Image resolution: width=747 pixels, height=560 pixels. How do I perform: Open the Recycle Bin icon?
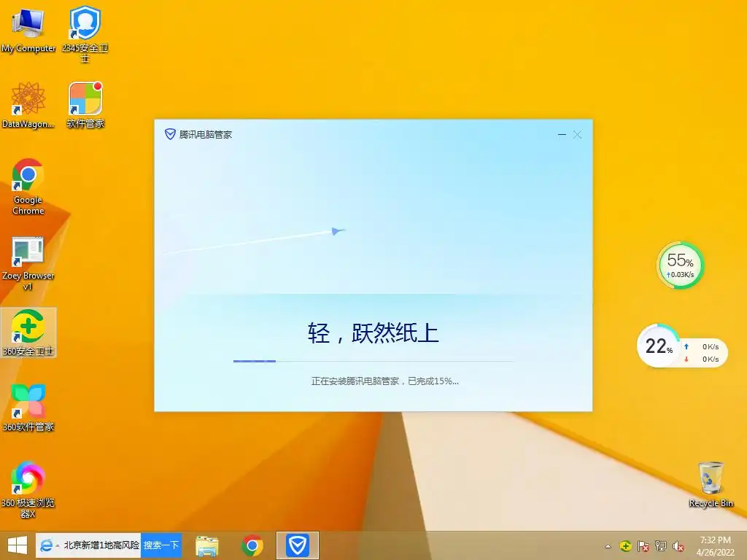(x=711, y=484)
